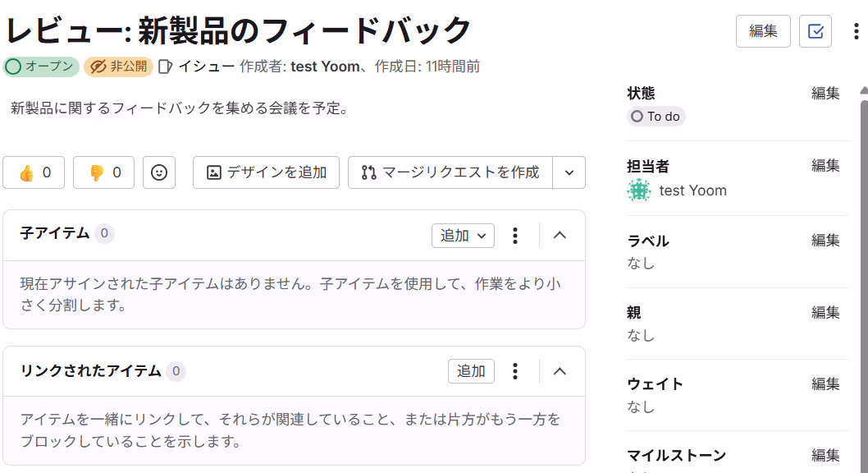Open kebab menu in リンクされたアイテム section
Image resolution: width=868 pixels, height=473 pixels.
coord(515,371)
